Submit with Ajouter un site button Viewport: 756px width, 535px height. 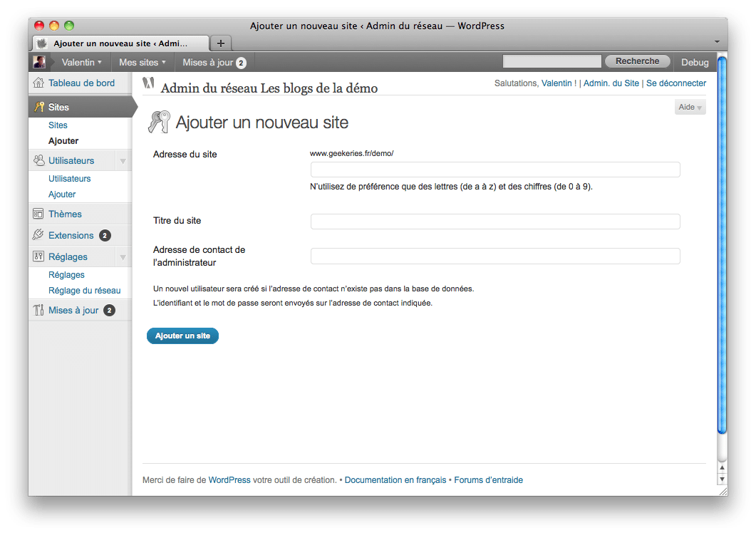coord(182,336)
